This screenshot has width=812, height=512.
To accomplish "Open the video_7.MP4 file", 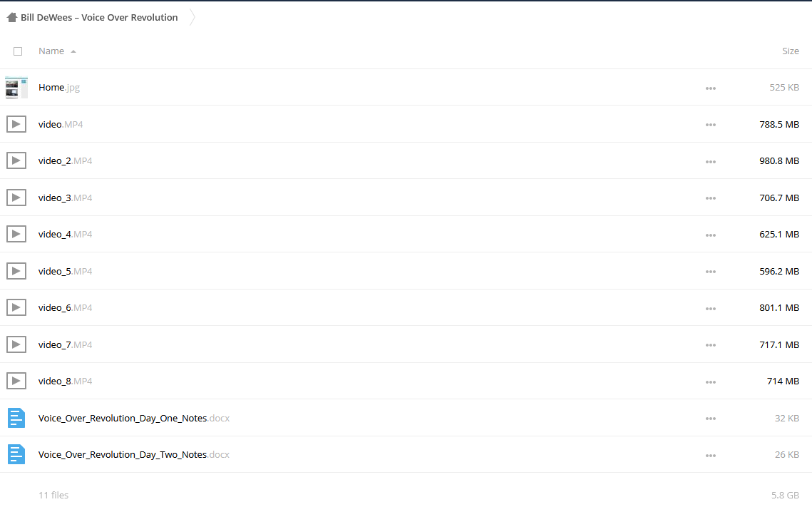I will pos(66,345).
